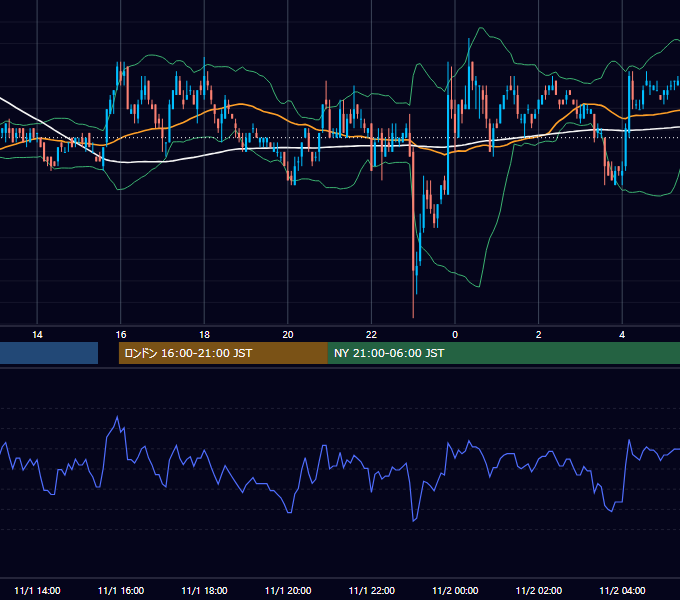
Task: Click the oscillator peak near 16:00
Action: 117,417
